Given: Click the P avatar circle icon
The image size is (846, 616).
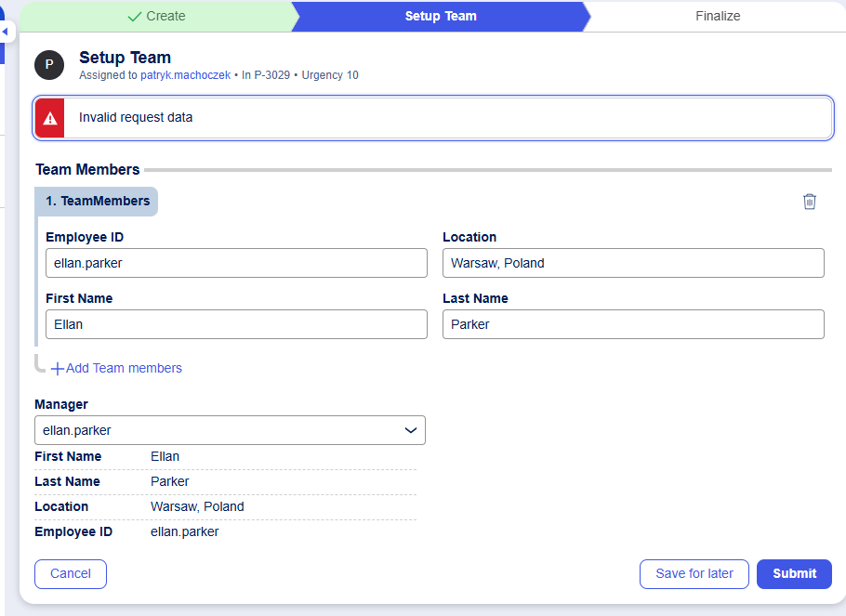Looking at the screenshot, I should pyautogui.click(x=49, y=65).
